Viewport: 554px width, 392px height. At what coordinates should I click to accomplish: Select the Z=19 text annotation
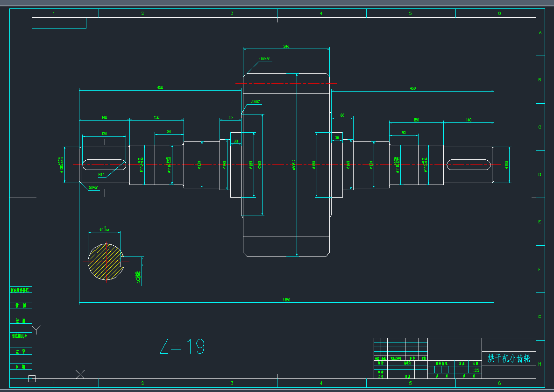[x=182, y=347]
